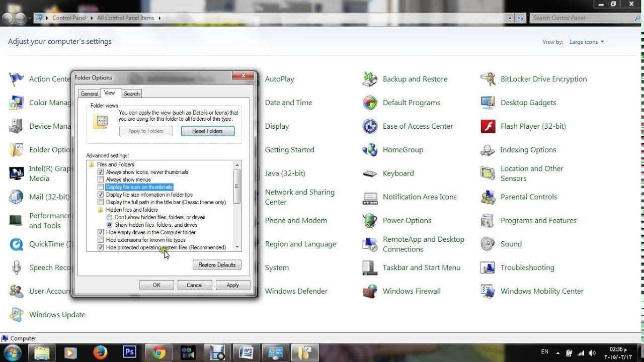Click the Keyboard icon
The image size is (644, 362).
point(370,173)
